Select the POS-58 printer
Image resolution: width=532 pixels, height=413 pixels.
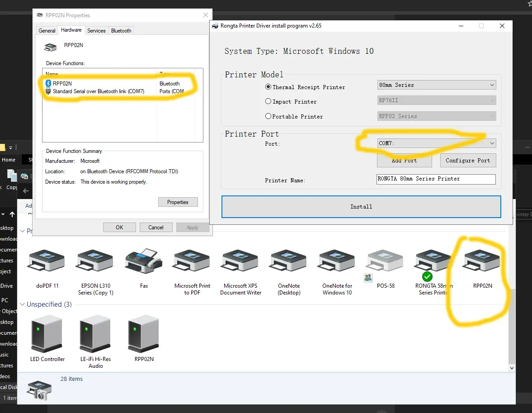[x=384, y=261]
